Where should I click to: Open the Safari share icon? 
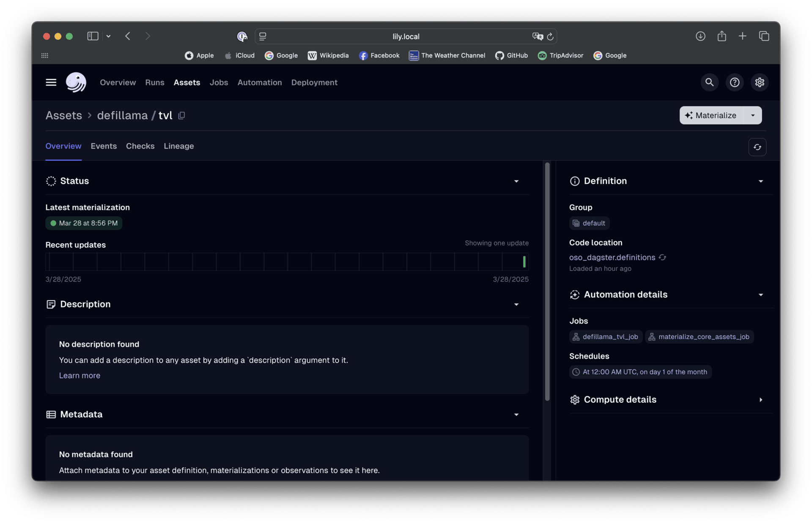pos(721,36)
